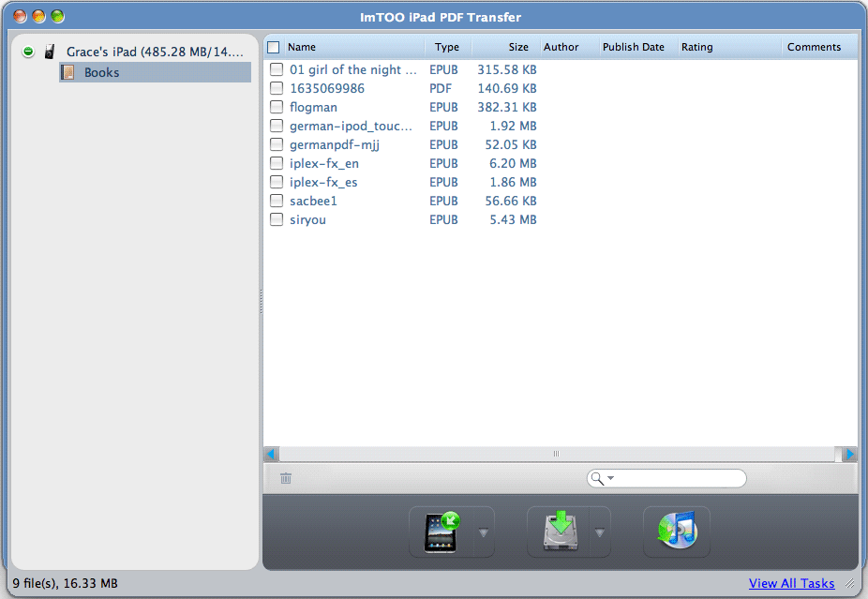Click the Books folder icon

click(x=68, y=72)
